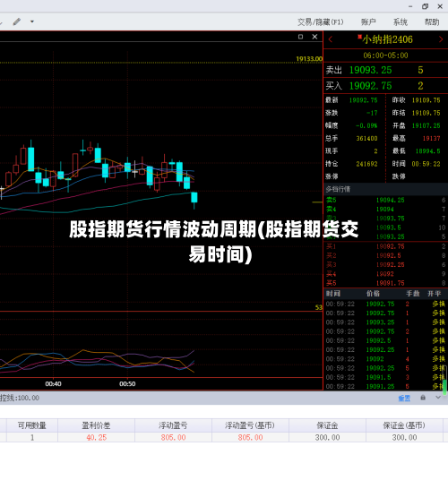Viewport: 448px width, 489px height.
Task: Click the 最高 value 19137
Action: [431, 138]
